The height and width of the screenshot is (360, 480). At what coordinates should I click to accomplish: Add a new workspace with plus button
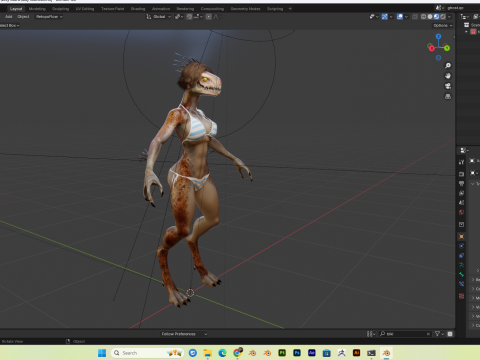pyautogui.click(x=290, y=9)
